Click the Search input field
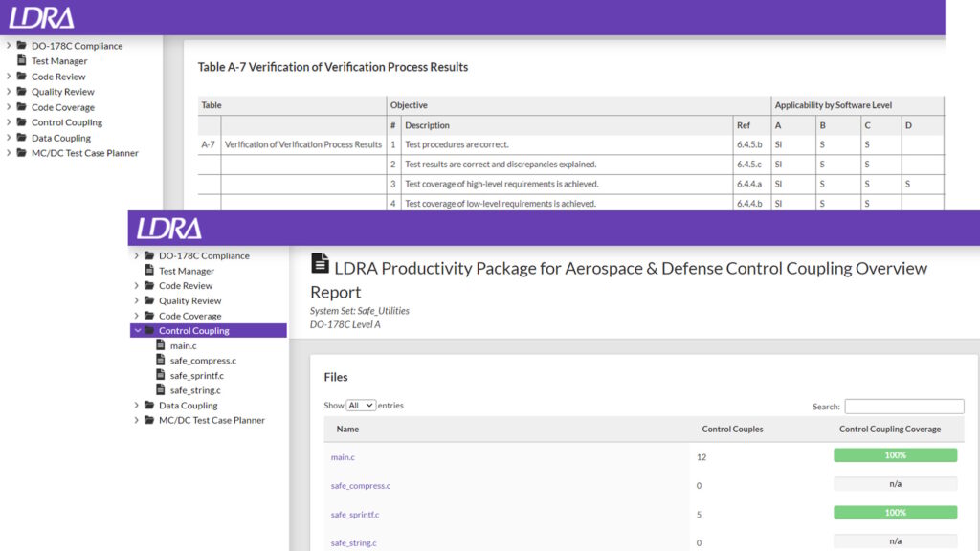This screenshot has height=551, width=980. [x=904, y=406]
